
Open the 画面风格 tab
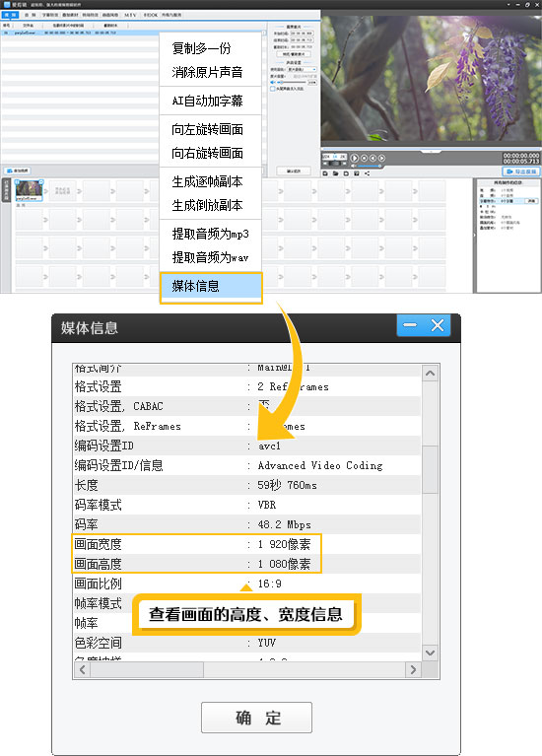pos(110,15)
